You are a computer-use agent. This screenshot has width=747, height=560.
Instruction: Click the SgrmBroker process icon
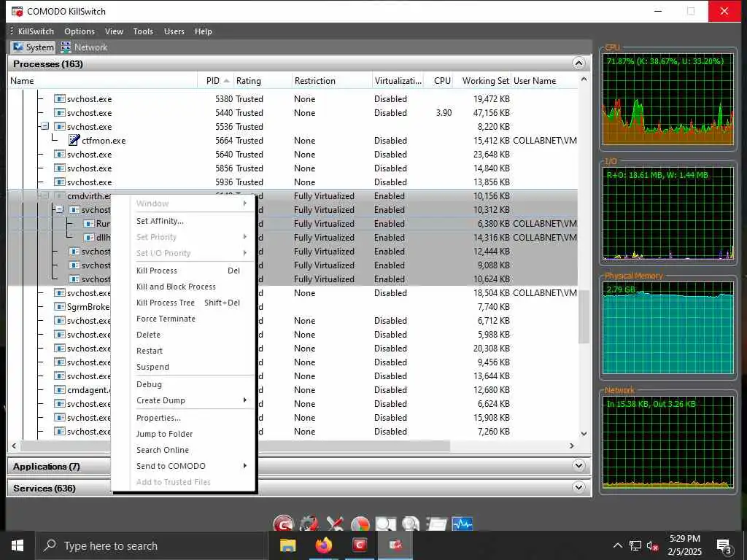click(60, 307)
